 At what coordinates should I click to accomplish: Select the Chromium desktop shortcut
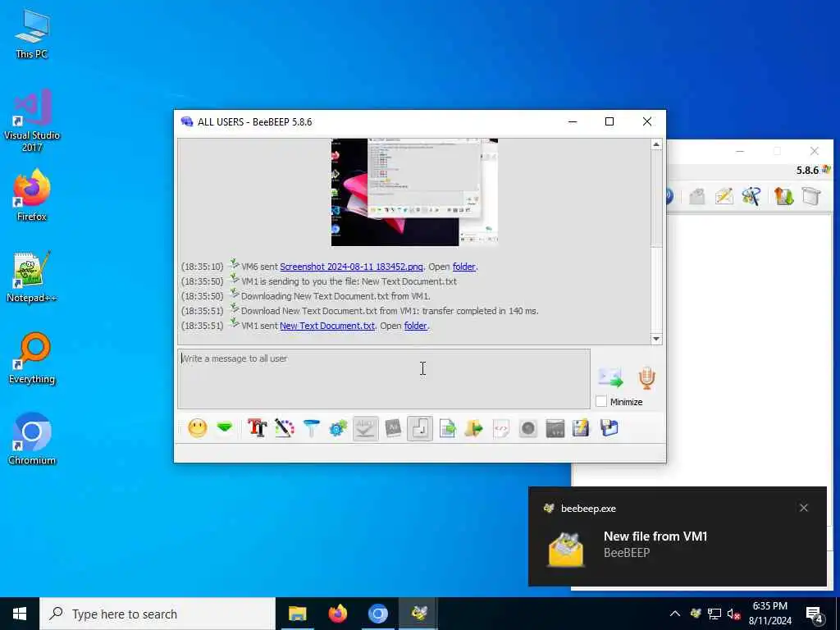[32, 440]
